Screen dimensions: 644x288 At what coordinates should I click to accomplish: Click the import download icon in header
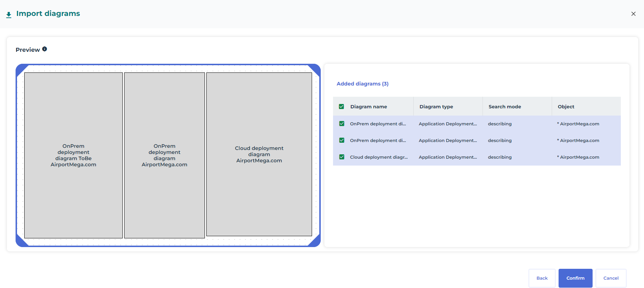[9, 15]
